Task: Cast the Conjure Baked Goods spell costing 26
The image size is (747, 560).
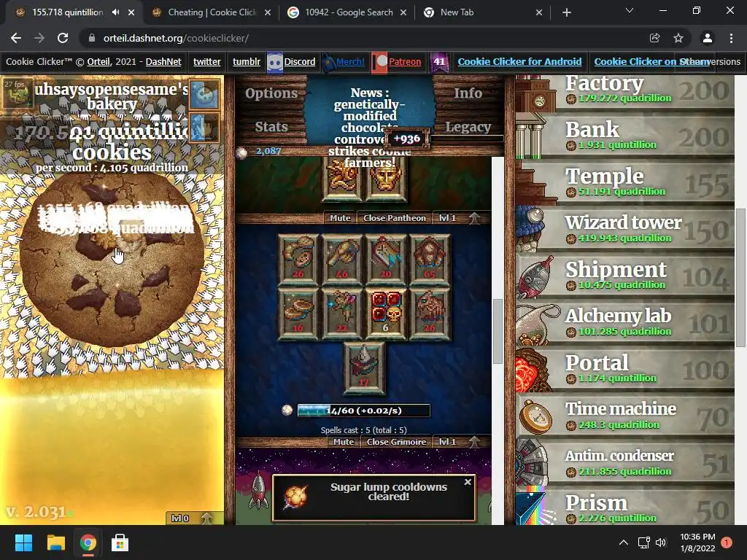Action: point(298,260)
